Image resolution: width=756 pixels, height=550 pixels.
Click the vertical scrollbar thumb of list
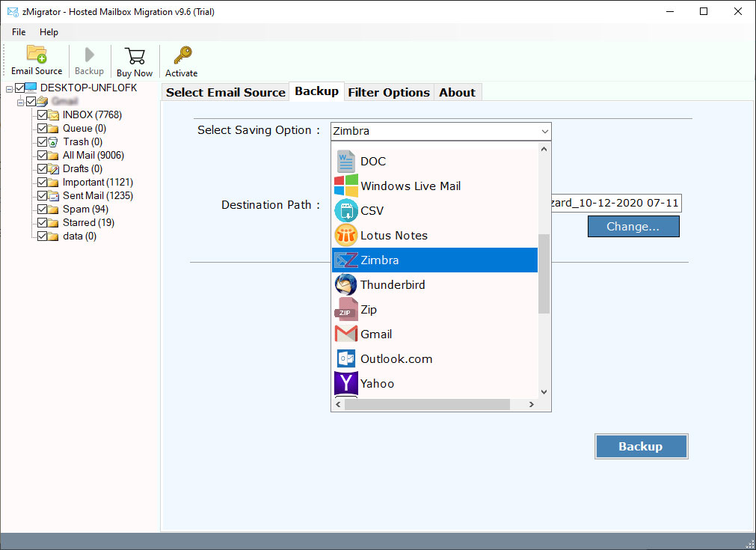(x=544, y=274)
